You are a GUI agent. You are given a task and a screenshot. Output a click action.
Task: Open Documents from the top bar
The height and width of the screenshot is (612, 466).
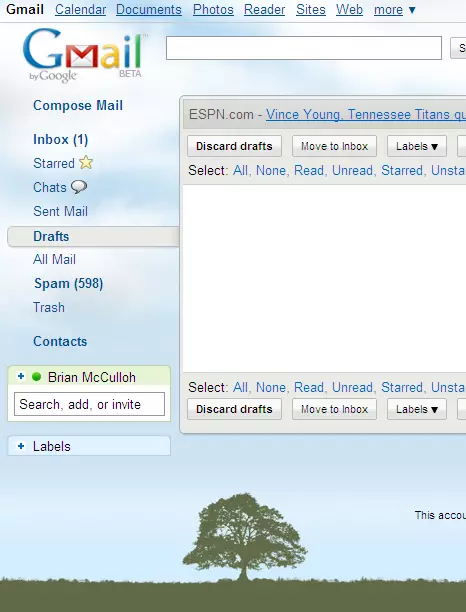[x=149, y=9]
